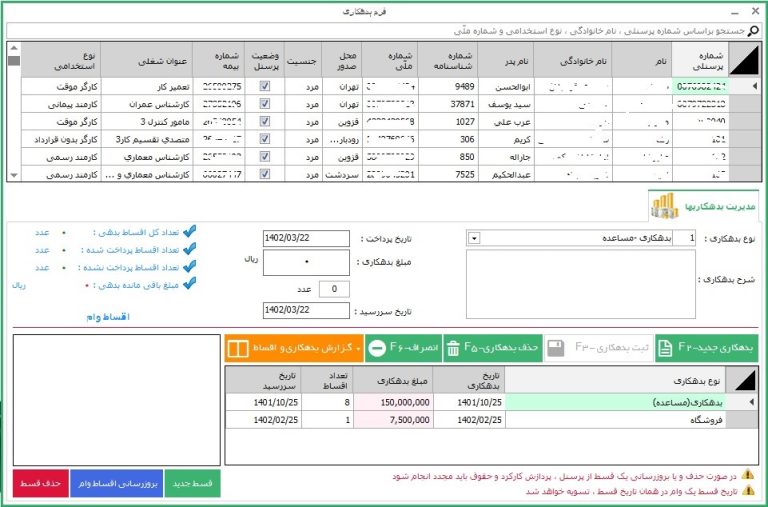Click the checkmark icon beside total installments count

coord(190,231)
